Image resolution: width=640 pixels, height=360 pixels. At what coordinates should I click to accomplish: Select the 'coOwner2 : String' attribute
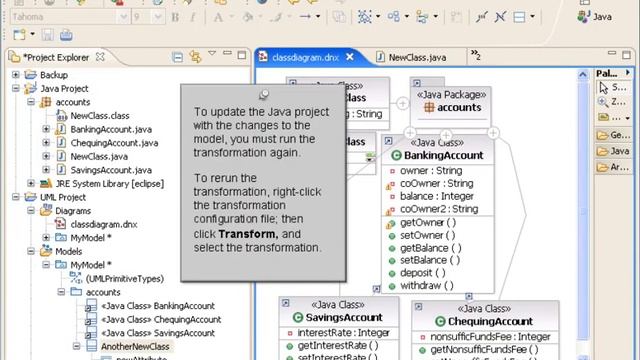pos(438,209)
